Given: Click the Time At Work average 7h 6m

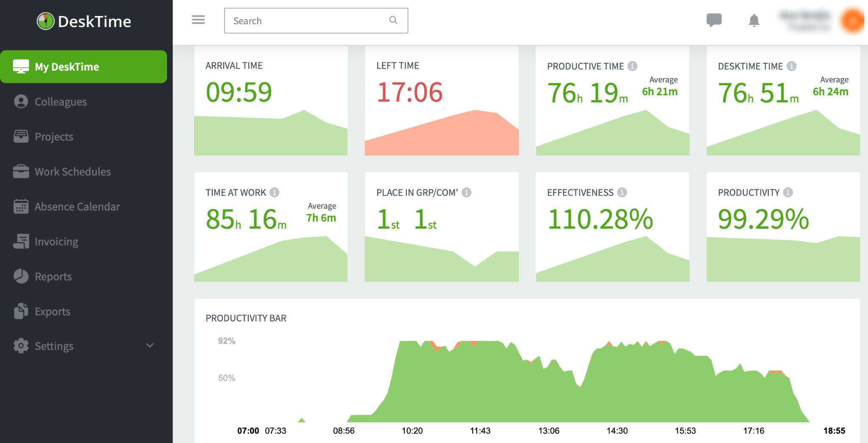Looking at the screenshot, I should click(321, 218).
